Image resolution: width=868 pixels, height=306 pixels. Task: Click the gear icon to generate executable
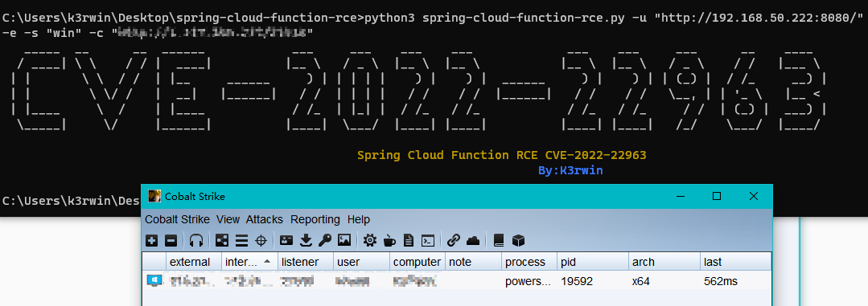370,240
